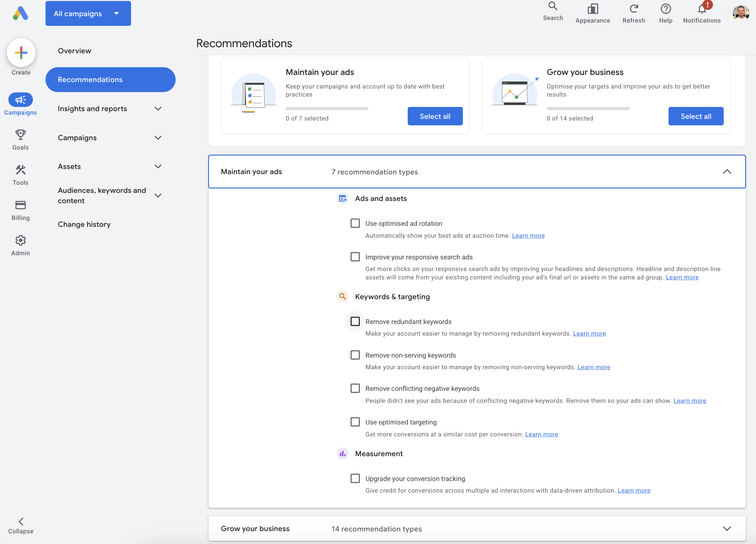This screenshot has height=544, width=756.
Task: Check Use optimised ad rotation
Action: pyautogui.click(x=355, y=223)
